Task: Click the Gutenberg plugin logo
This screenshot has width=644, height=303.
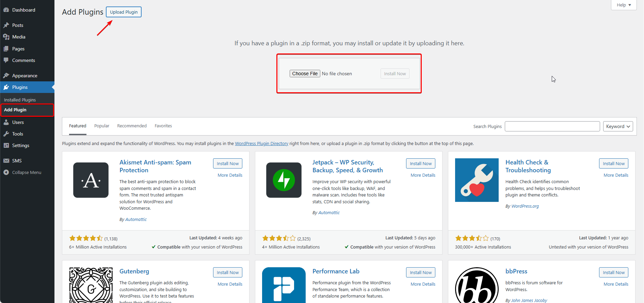Action: pos(91,285)
